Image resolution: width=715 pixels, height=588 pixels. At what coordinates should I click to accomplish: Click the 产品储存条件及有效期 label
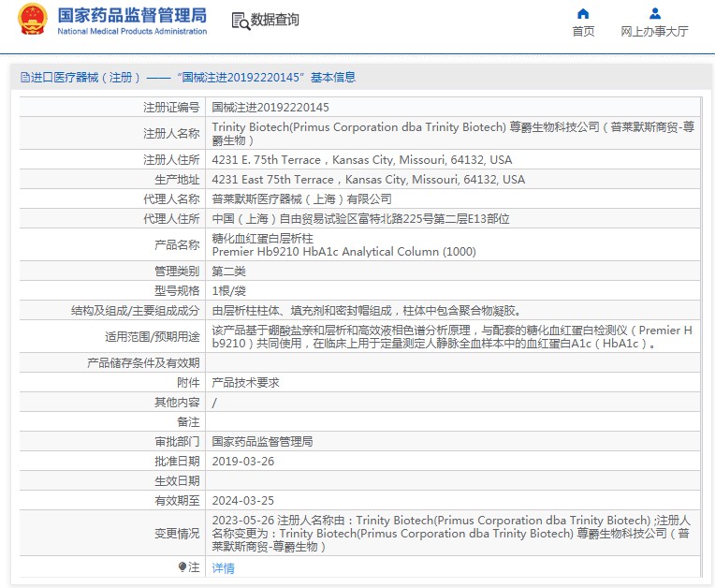143,362
